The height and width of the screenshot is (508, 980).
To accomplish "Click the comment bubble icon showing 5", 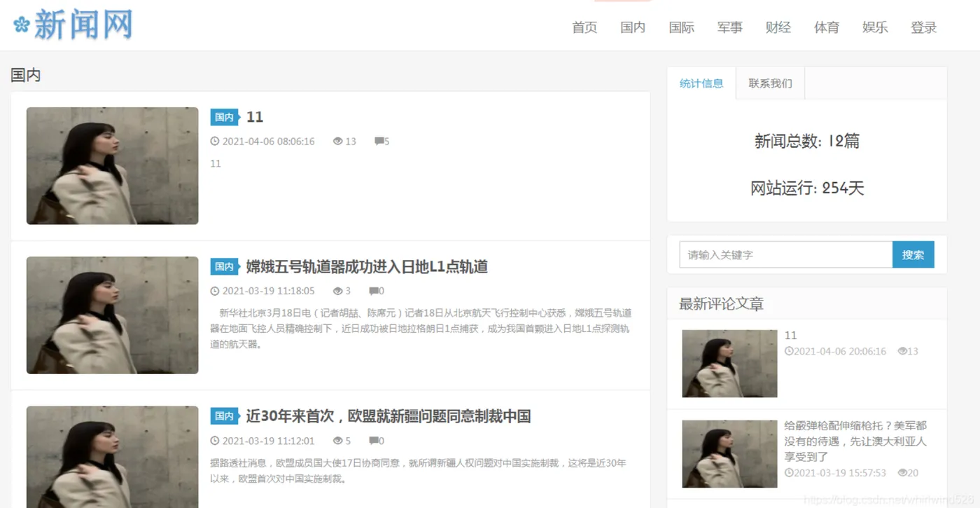I will tap(379, 142).
